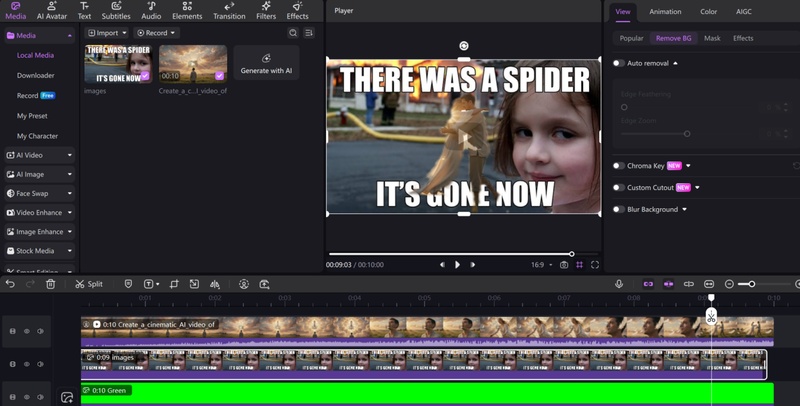Take a snapshot with the camera icon
Image resolution: width=800 pixels, height=406 pixels.
[x=564, y=265]
